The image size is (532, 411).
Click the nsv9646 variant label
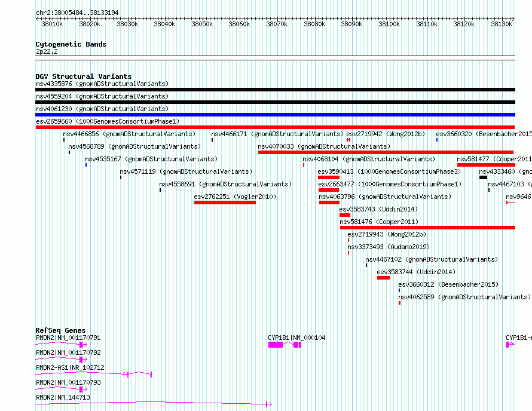518,197
